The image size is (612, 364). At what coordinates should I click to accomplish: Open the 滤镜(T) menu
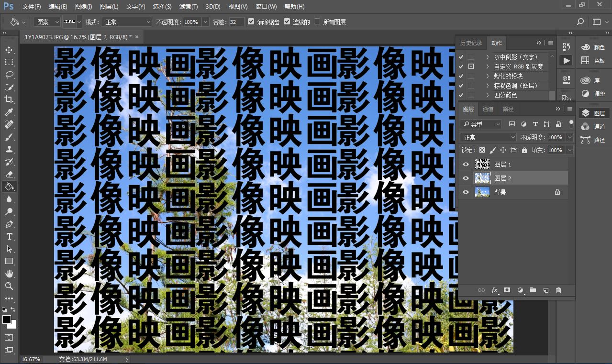coord(188,7)
